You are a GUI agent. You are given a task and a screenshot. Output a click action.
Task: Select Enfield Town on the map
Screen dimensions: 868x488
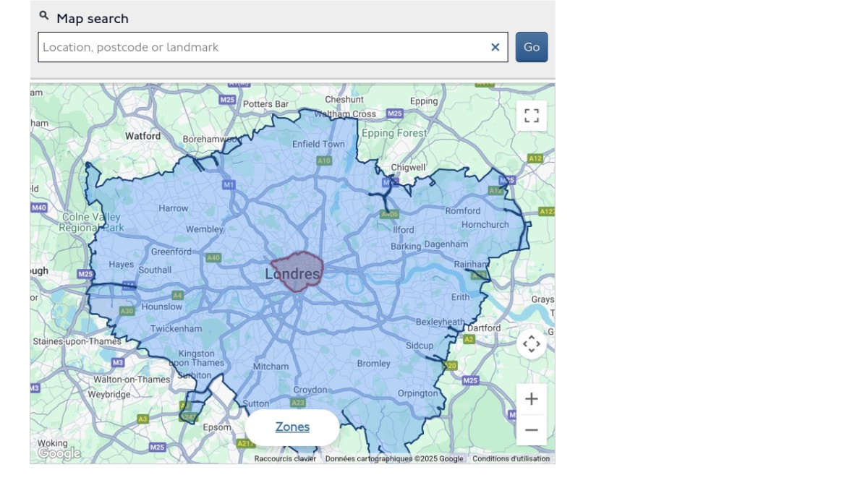coord(318,144)
